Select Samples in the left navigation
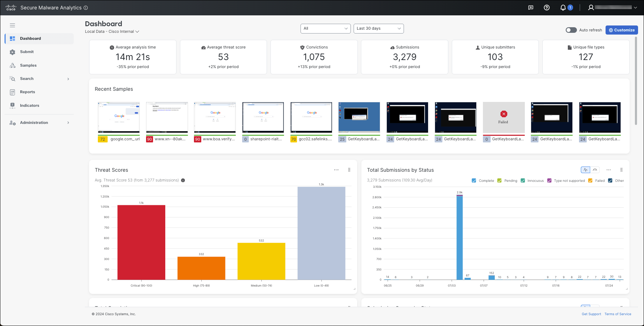 point(28,65)
